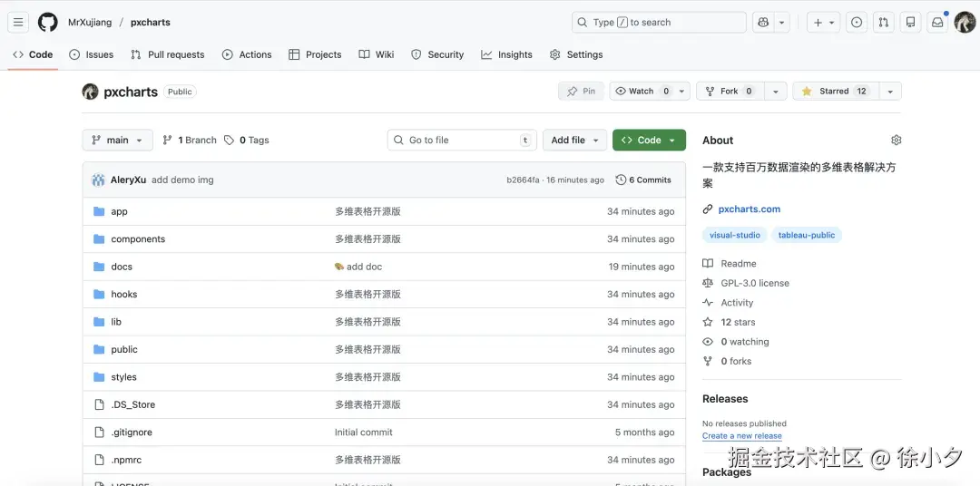Edit About details with gear icon
980x486 pixels.
(x=897, y=140)
